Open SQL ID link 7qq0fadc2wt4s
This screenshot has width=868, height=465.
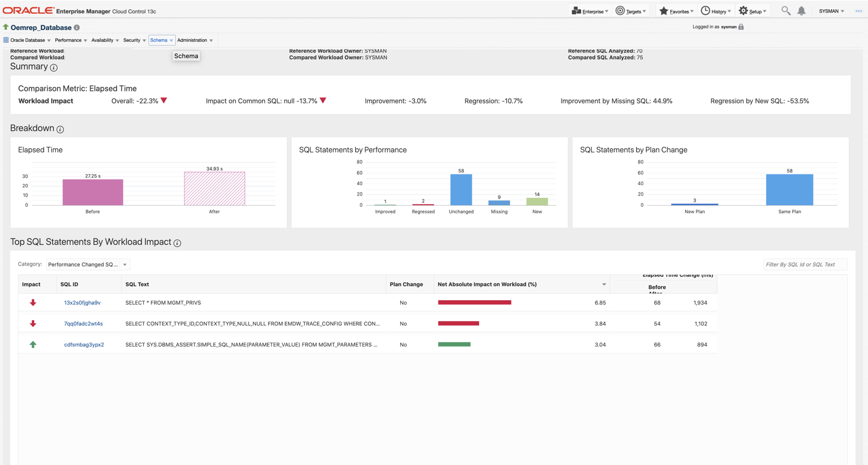(x=83, y=324)
